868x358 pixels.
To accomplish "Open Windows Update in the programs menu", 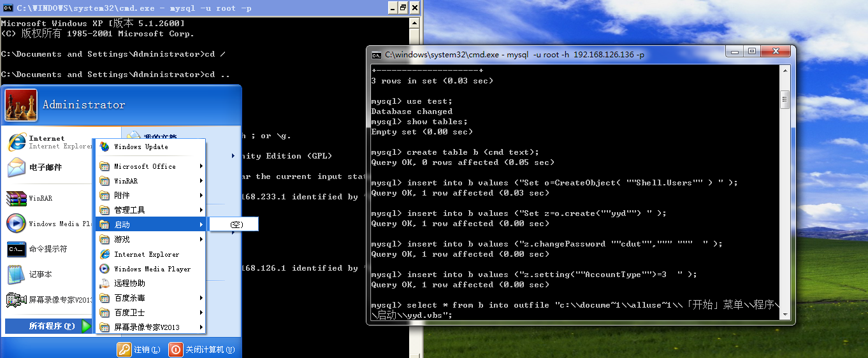I will pyautogui.click(x=151, y=147).
